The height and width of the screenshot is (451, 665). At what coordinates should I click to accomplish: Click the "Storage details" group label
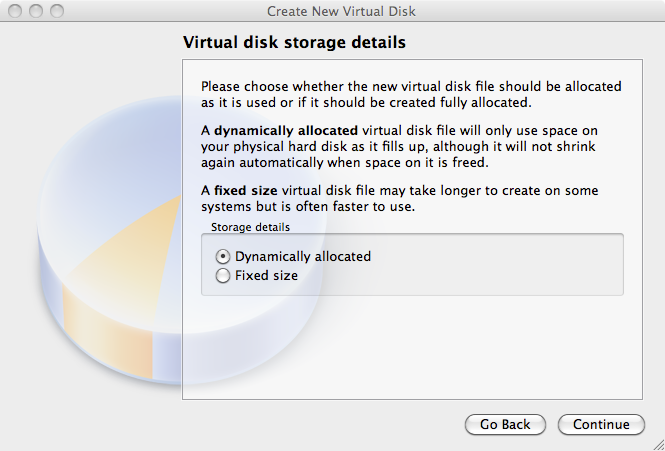(x=251, y=227)
